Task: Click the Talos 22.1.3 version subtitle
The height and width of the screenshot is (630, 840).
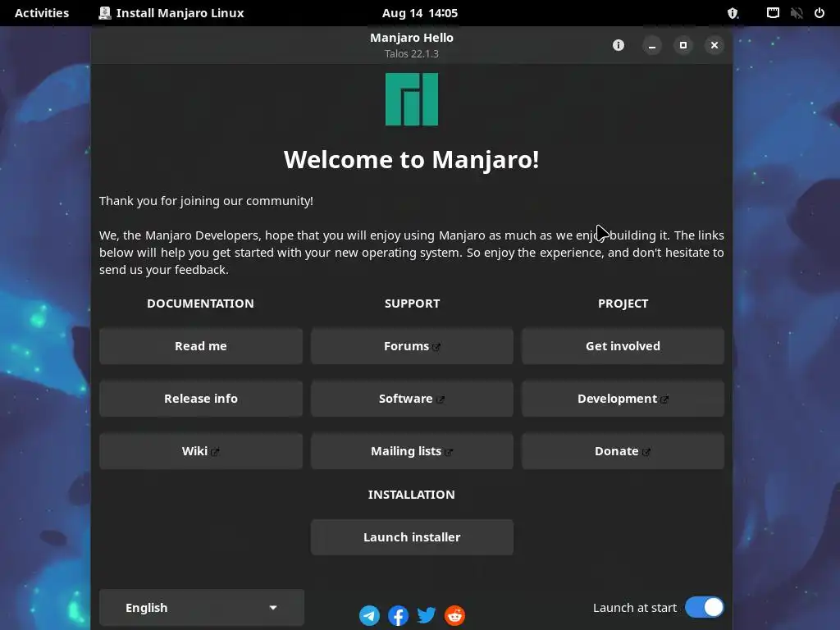Action: 412,53
